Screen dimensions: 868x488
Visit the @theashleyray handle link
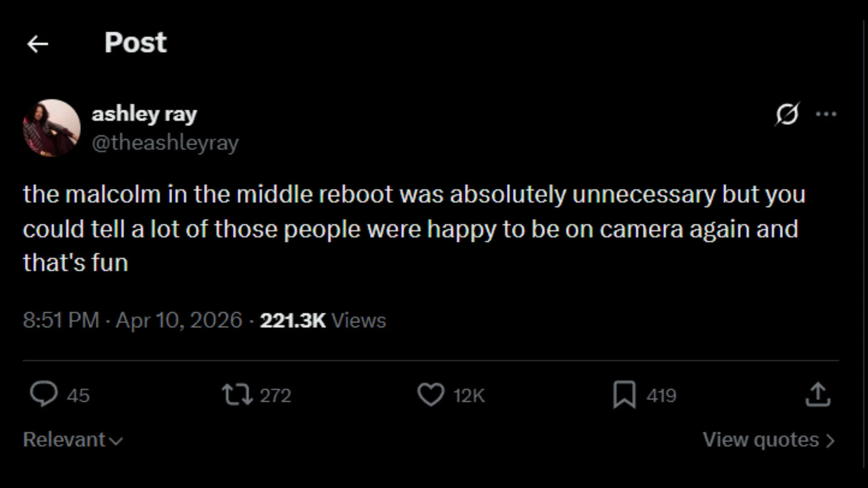click(165, 143)
